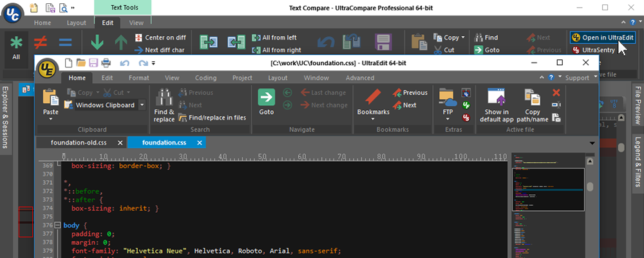644x258 pixels.
Task: Click the New file icon in UltraEdit title bar
Action: click(69, 63)
